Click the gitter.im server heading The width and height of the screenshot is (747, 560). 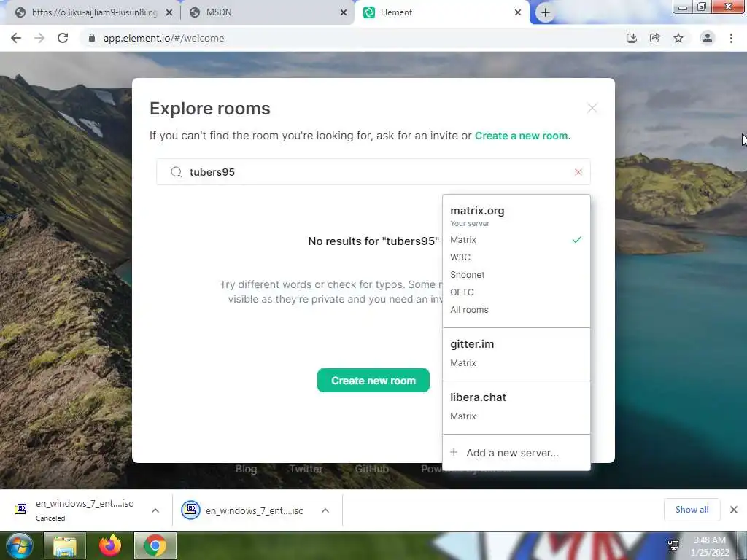[x=472, y=344]
